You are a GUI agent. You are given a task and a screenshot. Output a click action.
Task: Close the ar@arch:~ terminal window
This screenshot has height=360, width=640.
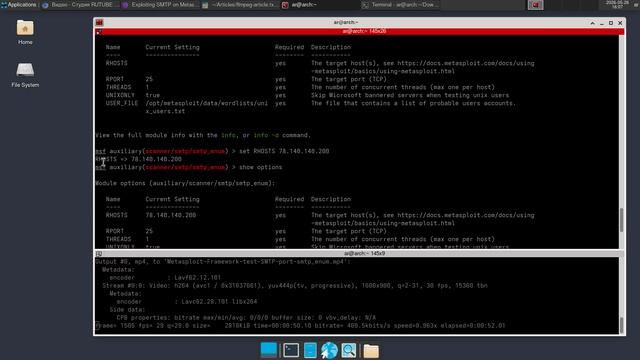(x=620, y=23)
